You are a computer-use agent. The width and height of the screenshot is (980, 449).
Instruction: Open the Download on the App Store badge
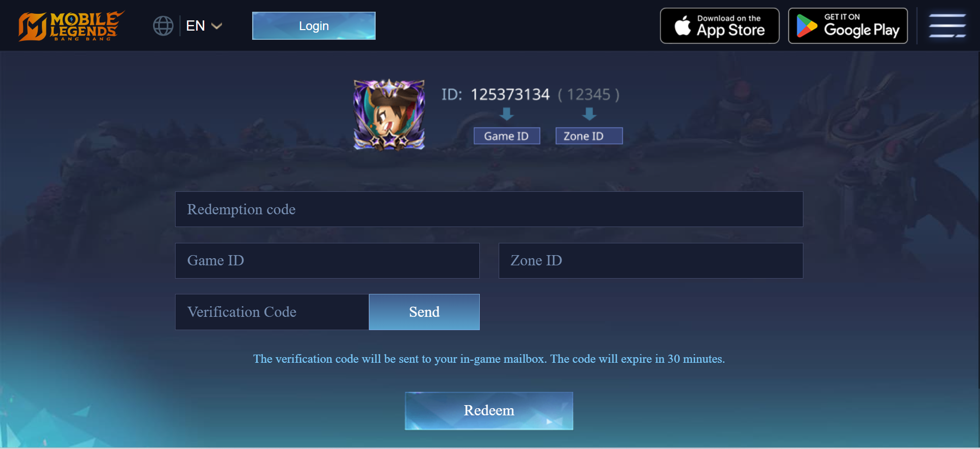720,26
